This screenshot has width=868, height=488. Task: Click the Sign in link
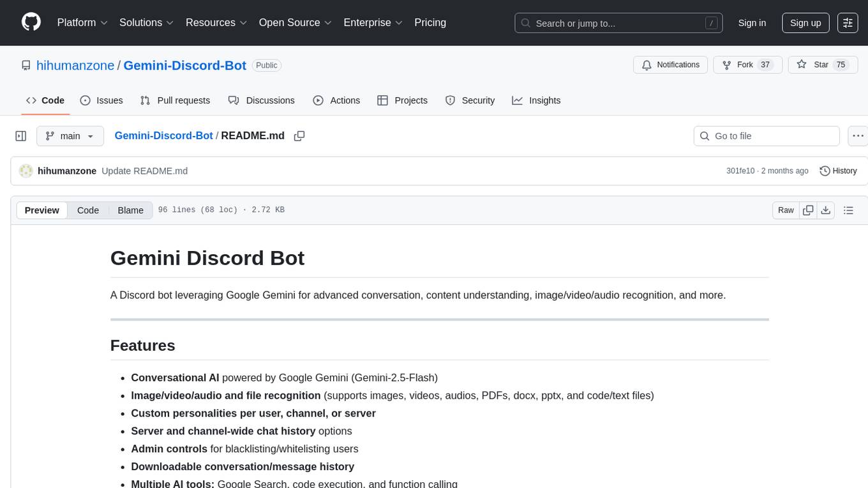pyautogui.click(x=752, y=23)
